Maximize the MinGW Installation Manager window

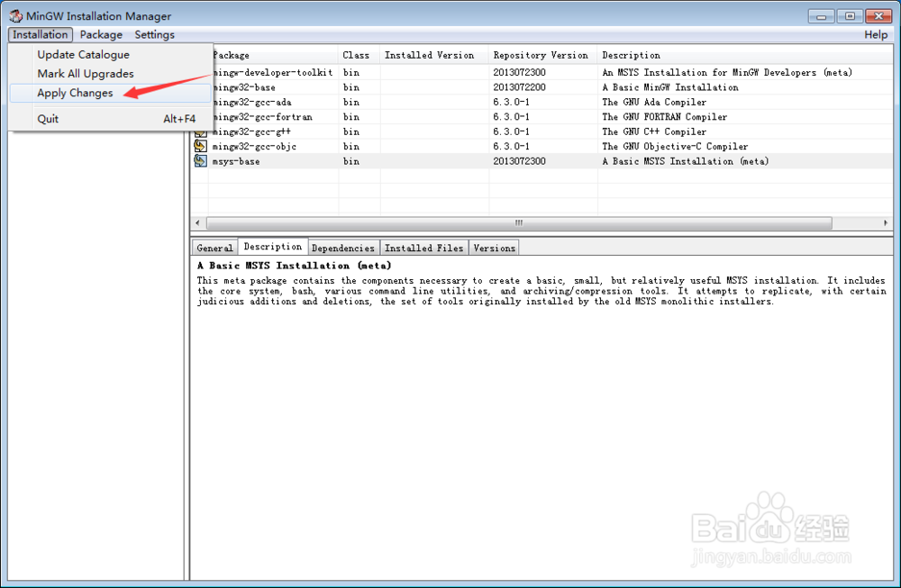(x=850, y=16)
